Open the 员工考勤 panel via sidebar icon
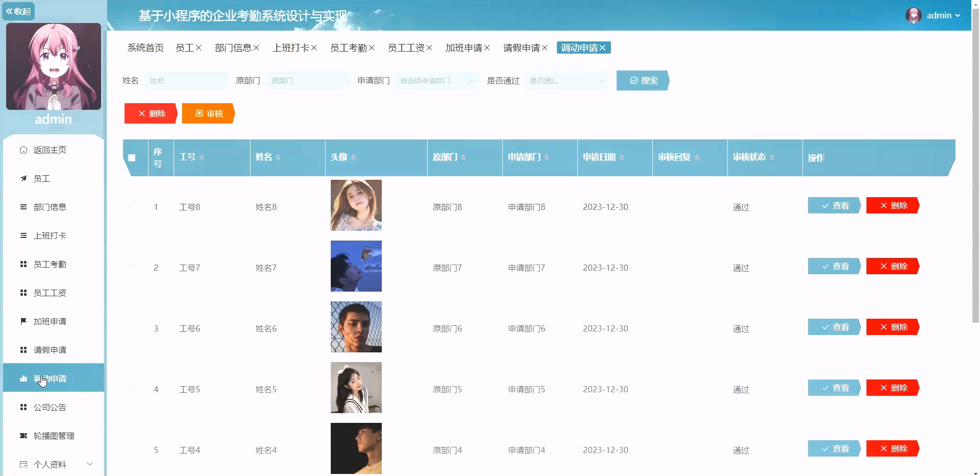This screenshot has width=980, height=476. (x=23, y=264)
